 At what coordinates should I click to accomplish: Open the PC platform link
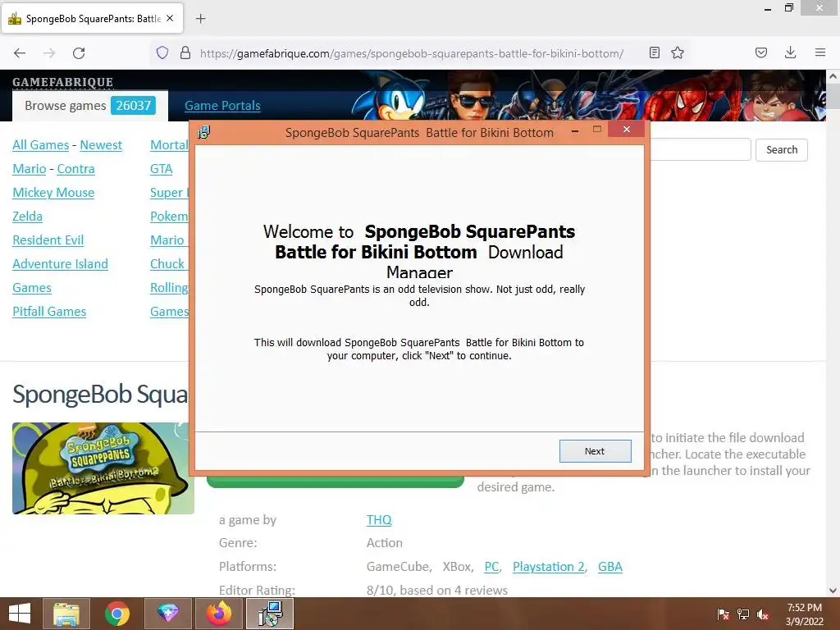(x=491, y=567)
